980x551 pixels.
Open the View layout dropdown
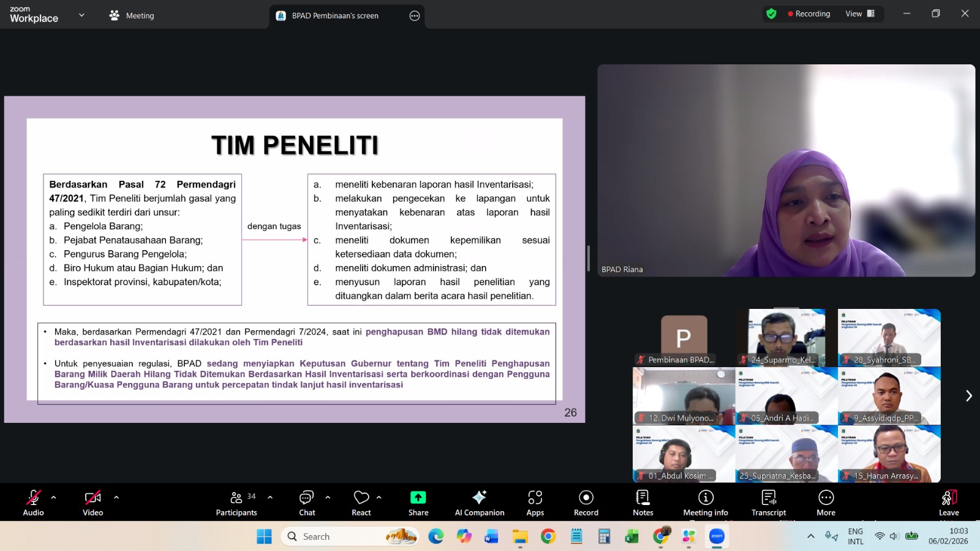[860, 13]
